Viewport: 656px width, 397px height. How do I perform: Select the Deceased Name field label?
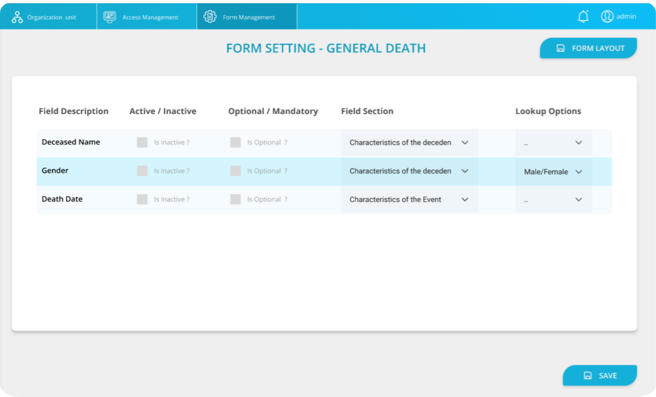pyautogui.click(x=71, y=142)
